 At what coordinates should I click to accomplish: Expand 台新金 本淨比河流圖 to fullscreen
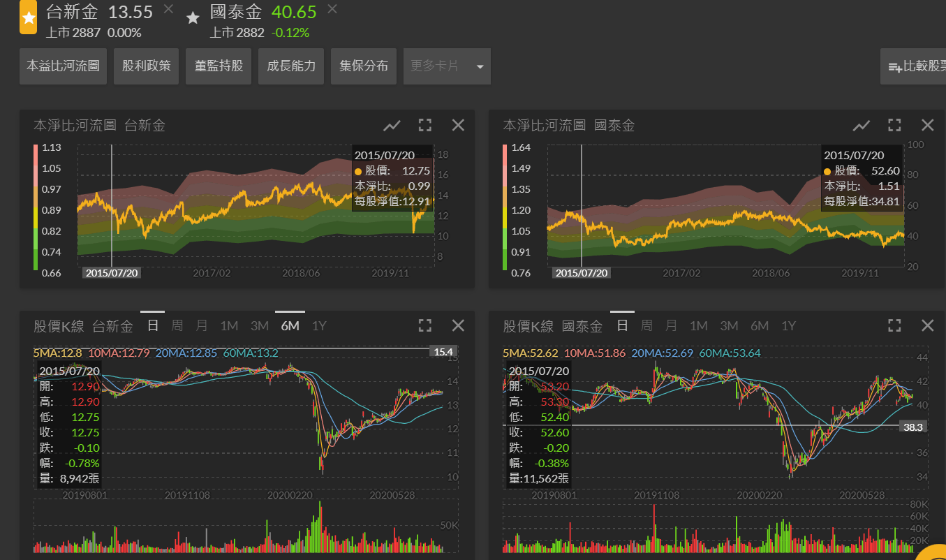click(x=424, y=125)
